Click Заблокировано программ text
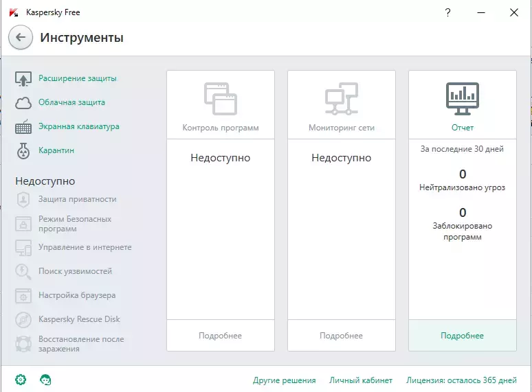Image resolution: width=532 pixels, height=392 pixels. (462, 231)
